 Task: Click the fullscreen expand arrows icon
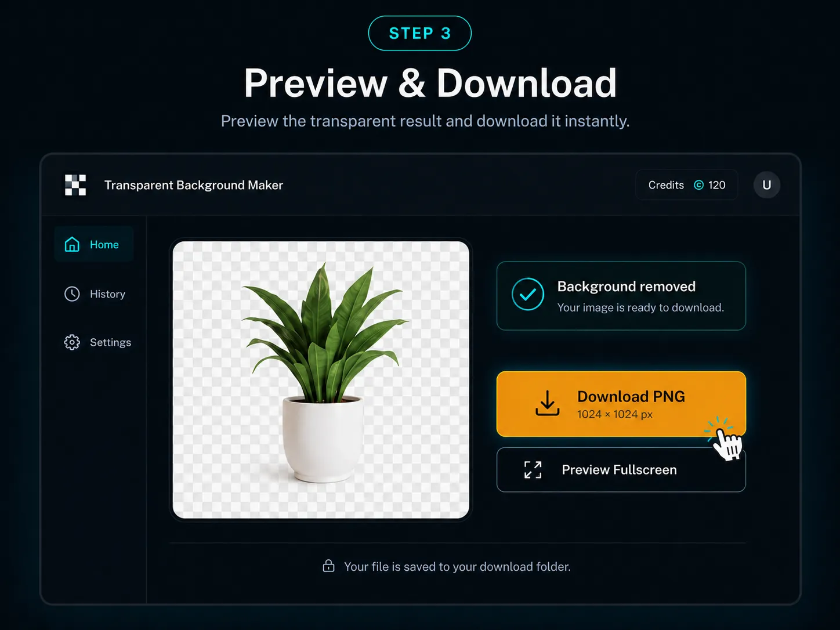click(x=533, y=470)
